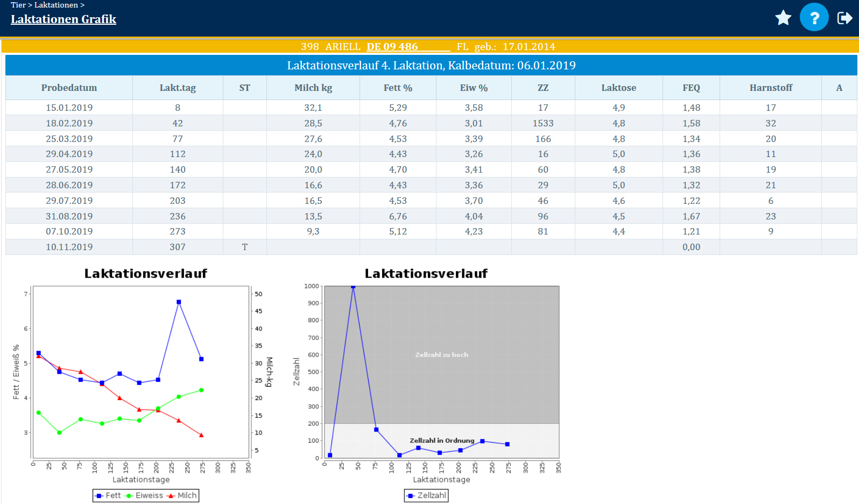The width and height of the screenshot is (859, 504).
Task: Go to Tier in the breadcrumb
Action: point(18,5)
